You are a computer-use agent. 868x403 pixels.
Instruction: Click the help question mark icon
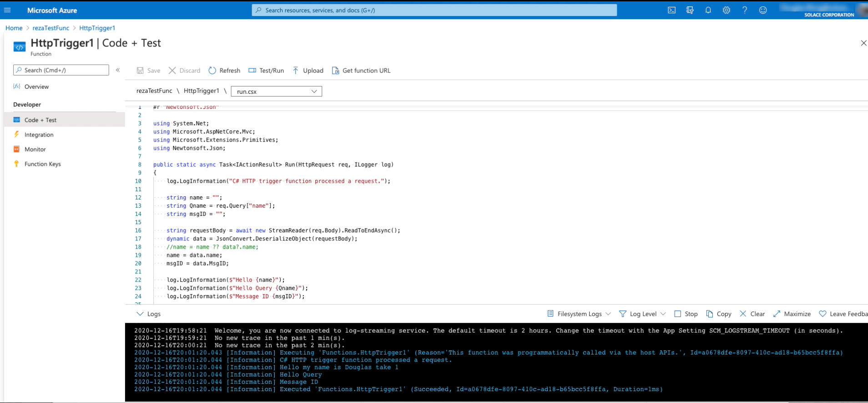coord(744,10)
